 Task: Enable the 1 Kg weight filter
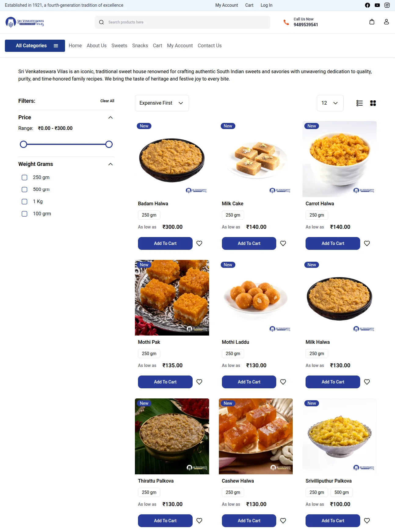click(x=25, y=202)
